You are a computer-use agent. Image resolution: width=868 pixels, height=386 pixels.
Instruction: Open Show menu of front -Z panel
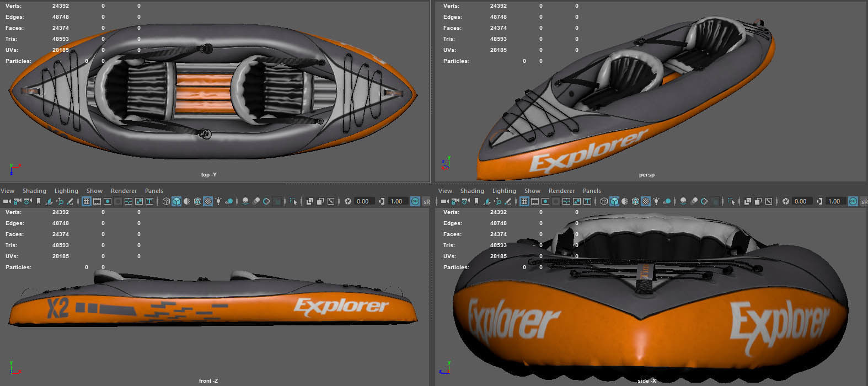(94, 191)
